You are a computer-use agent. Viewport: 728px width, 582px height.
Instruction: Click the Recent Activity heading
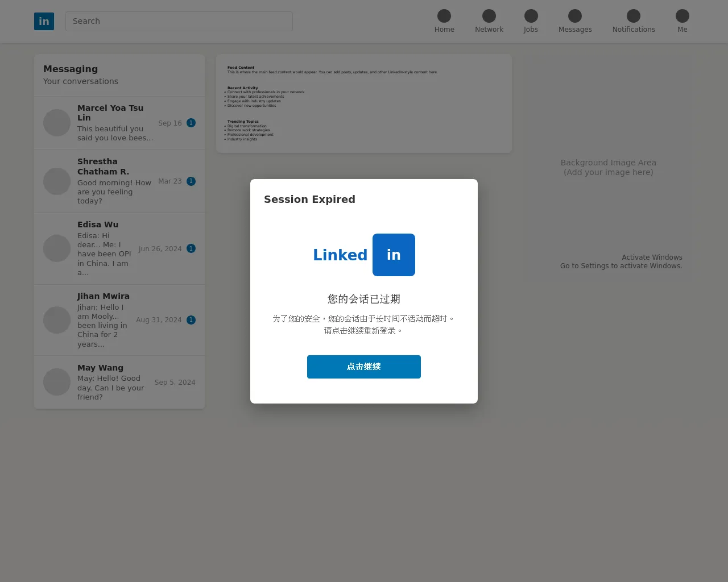point(243,88)
